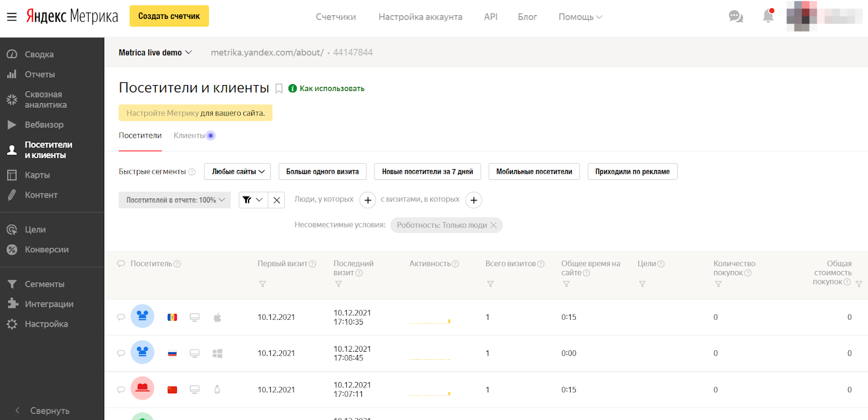
Task: Filter by Количество покупок column
Action: pos(718,284)
